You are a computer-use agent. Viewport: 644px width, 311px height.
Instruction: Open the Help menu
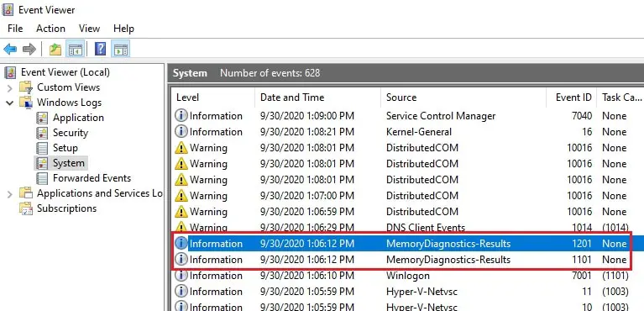click(x=123, y=29)
